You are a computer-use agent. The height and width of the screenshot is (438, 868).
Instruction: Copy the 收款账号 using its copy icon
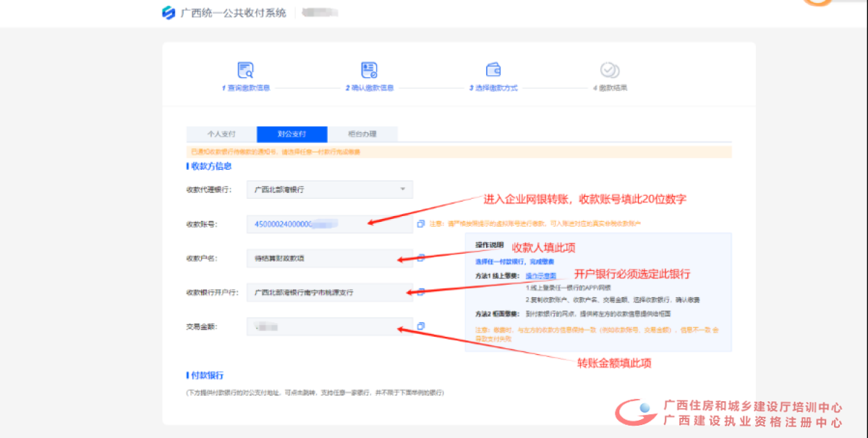(x=420, y=224)
